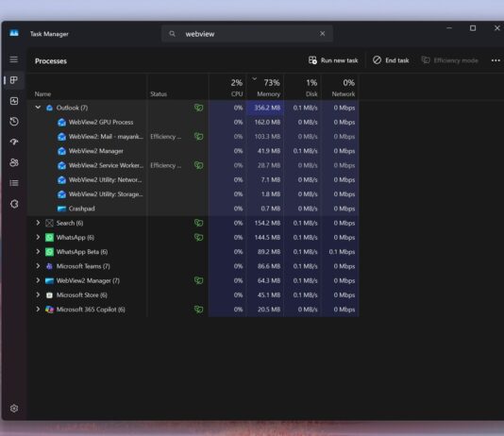Click the WhatsApp (6) app icon
504x436 pixels.
click(49, 238)
